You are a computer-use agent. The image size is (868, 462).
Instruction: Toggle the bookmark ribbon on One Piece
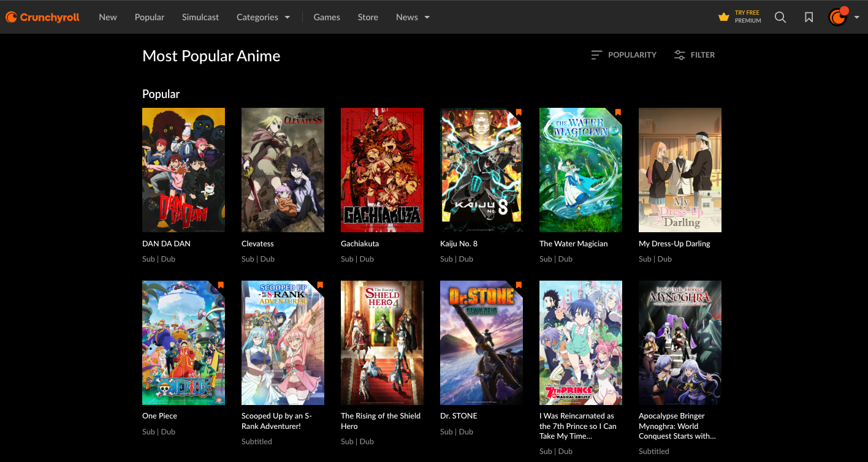(x=220, y=285)
